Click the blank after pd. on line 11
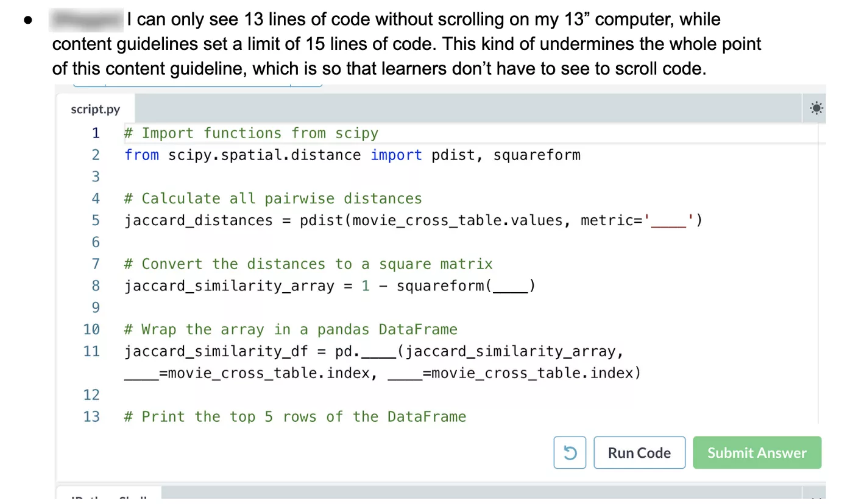Screen dimensions: 853x504 378,351
